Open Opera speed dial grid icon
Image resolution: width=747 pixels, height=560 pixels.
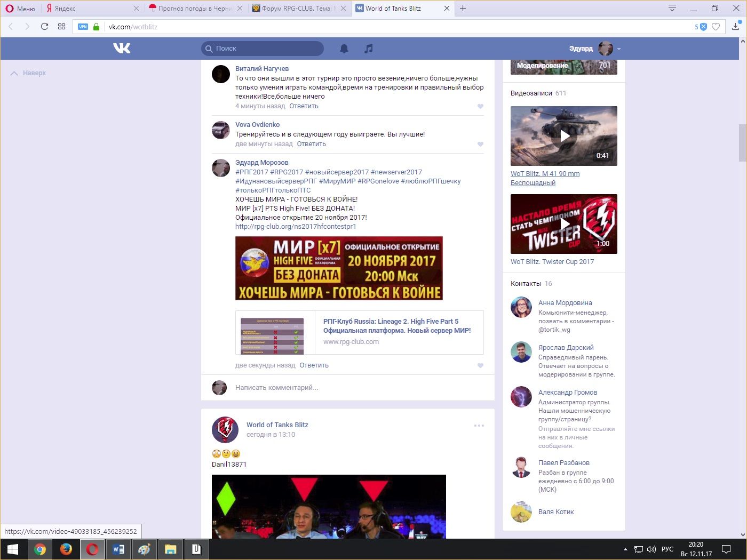61,27
